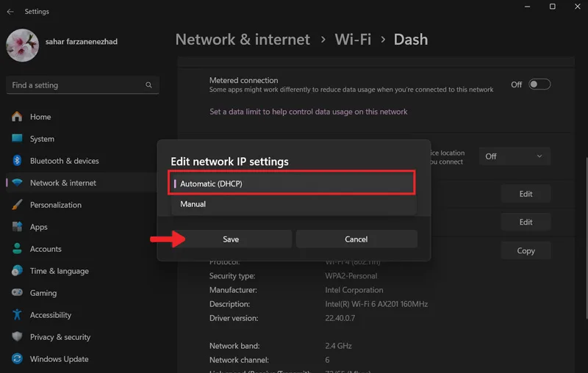Maximize the Settings window
The image size is (588, 373).
point(553,7)
